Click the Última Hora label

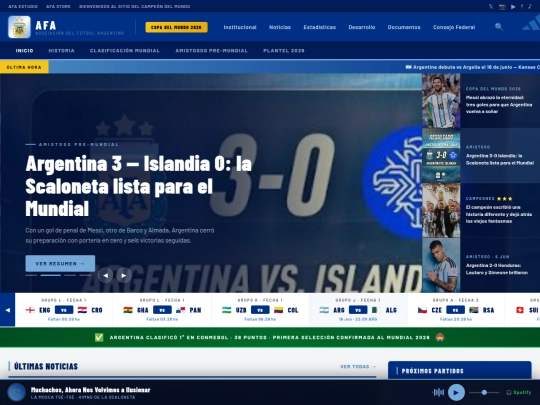(x=24, y=67)
